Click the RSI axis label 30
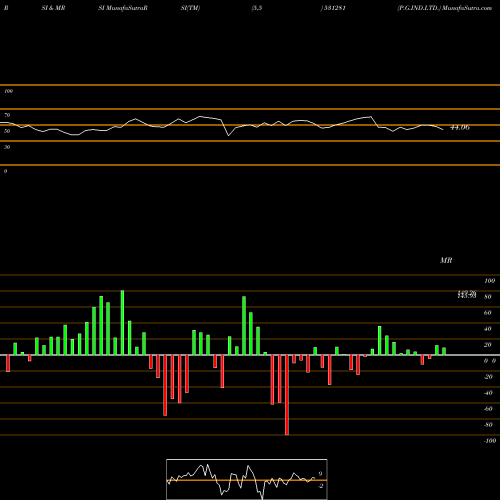500x500 pixels. (7, 147)
